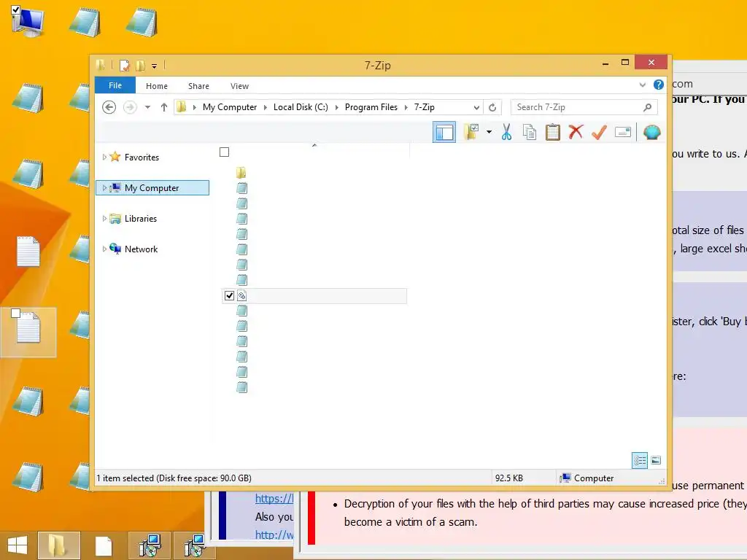Select the checked file's icon in list
747x560 pixels.
(x=241, y=296)
